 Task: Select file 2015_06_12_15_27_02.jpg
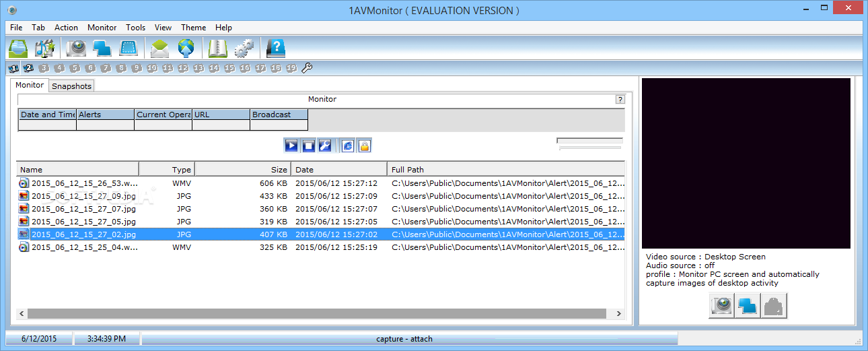(x=321, y=234)
